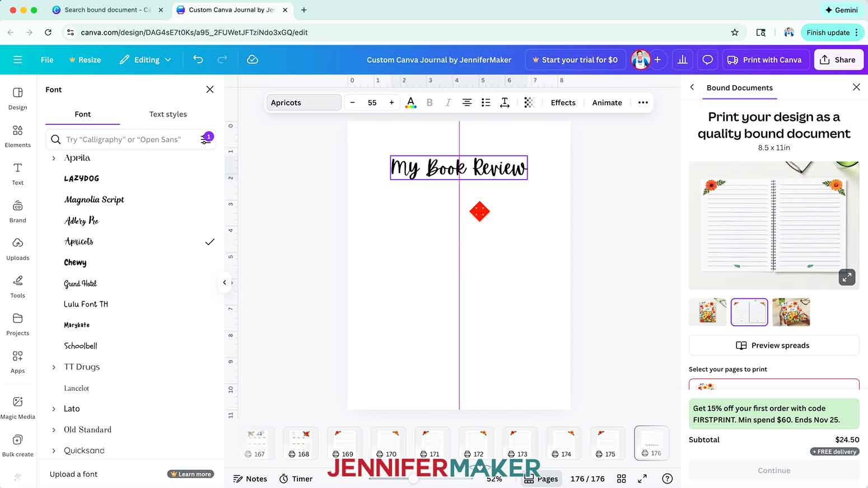The height and width of the screenshot is (488, 868).
Task: Change text alignment
Action: point(466,102)
